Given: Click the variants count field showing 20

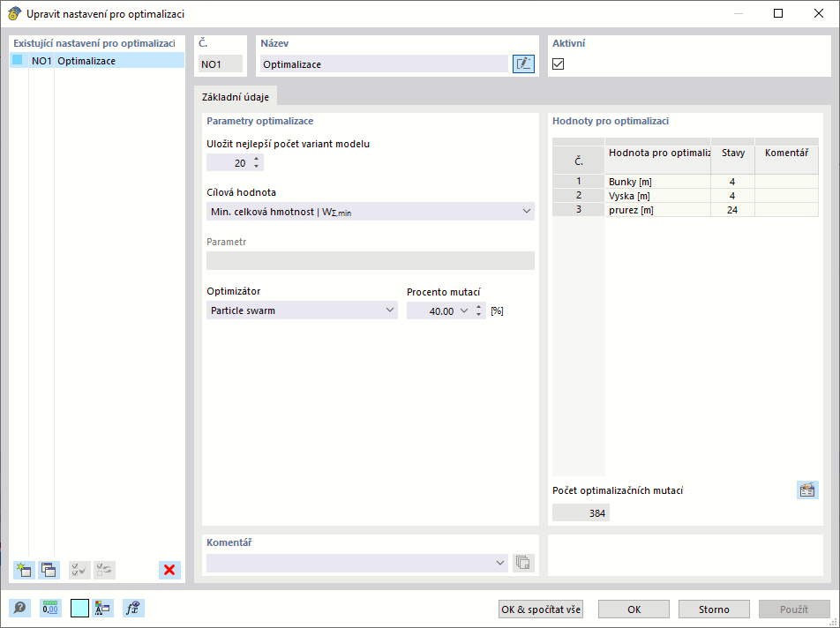Looking at the screenshot, I should click(x=229, y=163).
